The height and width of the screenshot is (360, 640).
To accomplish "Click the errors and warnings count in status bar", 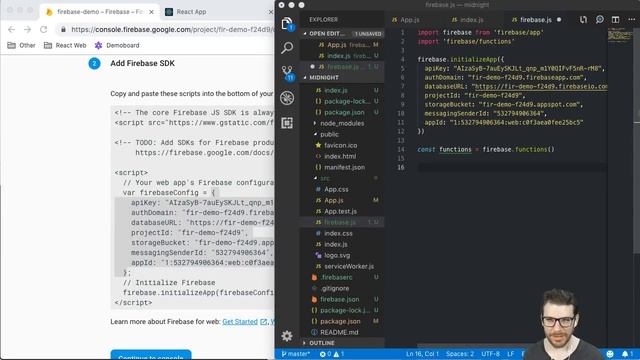I will pos(332,354).
